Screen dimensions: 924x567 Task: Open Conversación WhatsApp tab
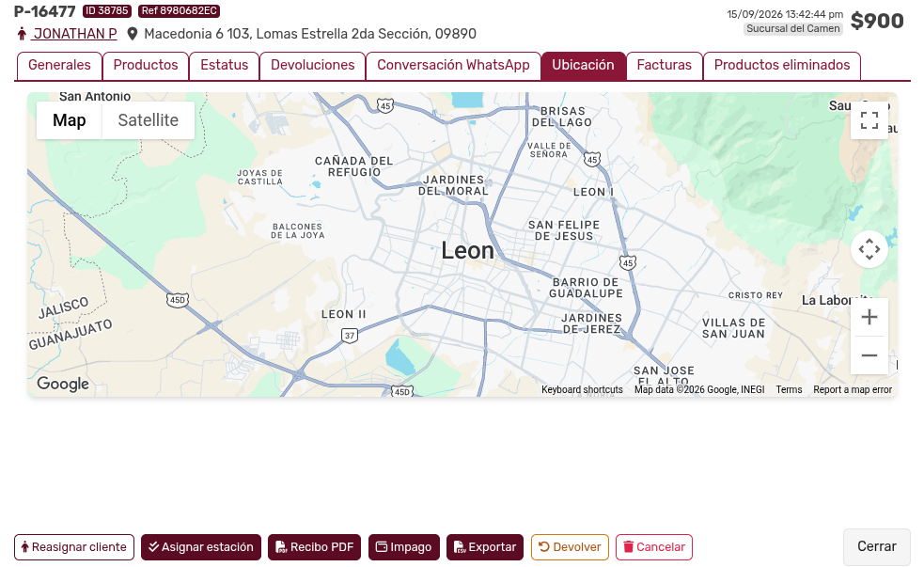coord(453,66)
